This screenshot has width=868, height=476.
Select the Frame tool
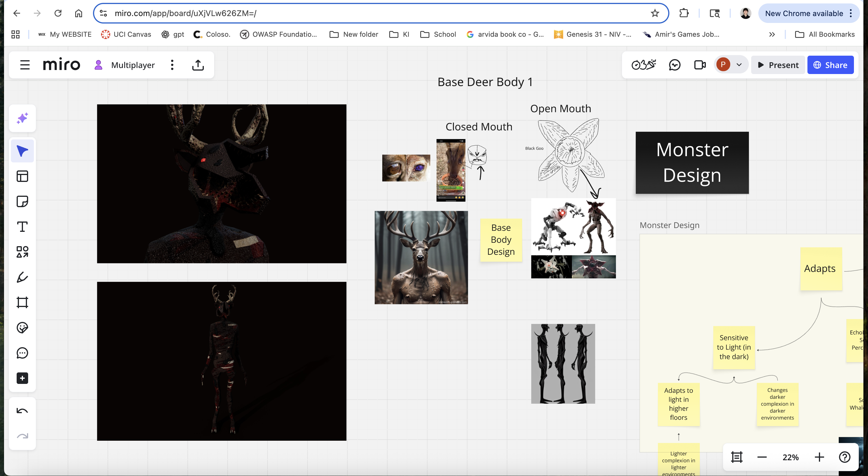(22, 302)
